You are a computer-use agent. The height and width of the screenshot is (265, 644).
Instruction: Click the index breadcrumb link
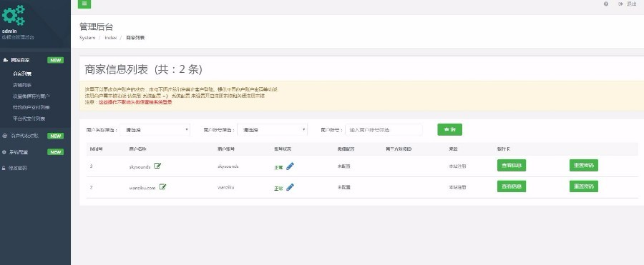coord(110,38)
